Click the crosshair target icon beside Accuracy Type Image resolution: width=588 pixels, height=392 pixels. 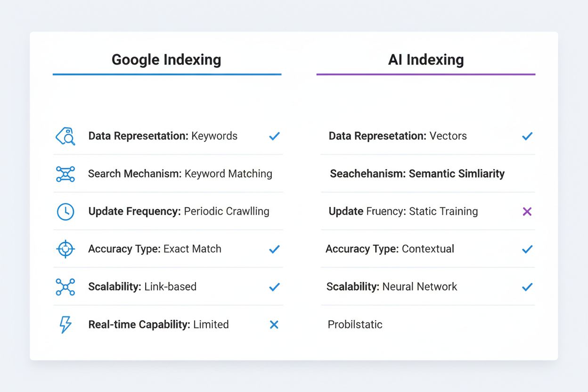pos(65,249)
